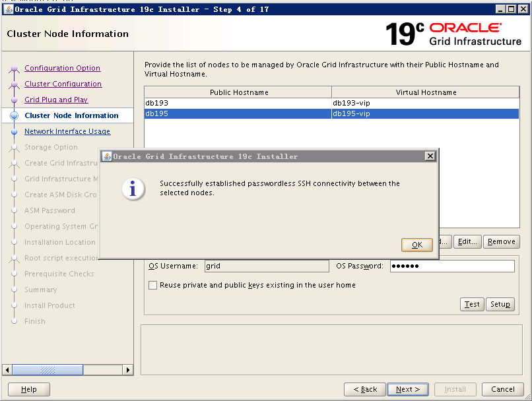
Task: Click the sidebar horizontal scrollbar thumb
Action: click(48, 370)
